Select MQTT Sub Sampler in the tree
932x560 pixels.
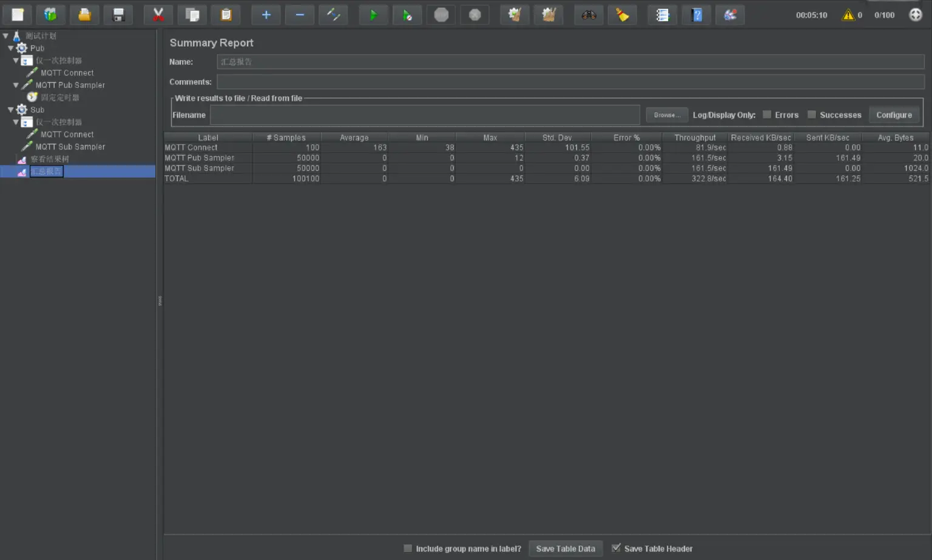click(x=70, y=147)
